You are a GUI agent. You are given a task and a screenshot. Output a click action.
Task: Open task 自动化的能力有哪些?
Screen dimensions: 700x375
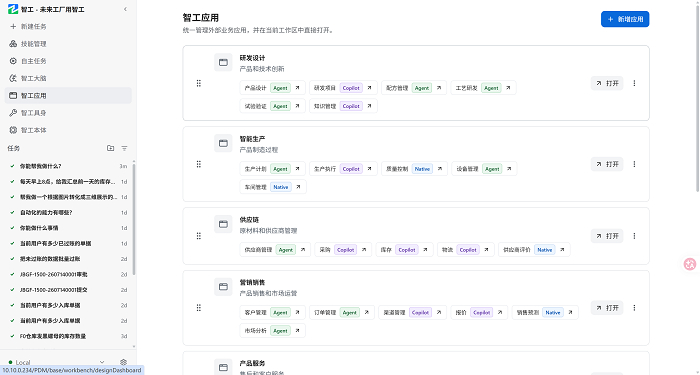(x=68, y=212)
